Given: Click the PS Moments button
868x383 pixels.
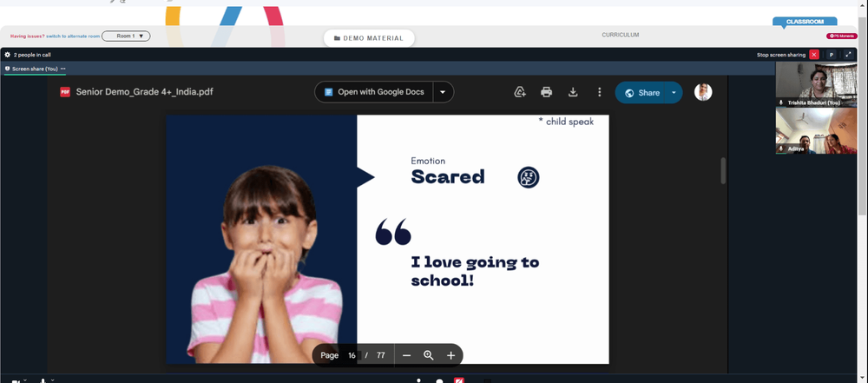Looking at the screenshot, I should point(842,36).
